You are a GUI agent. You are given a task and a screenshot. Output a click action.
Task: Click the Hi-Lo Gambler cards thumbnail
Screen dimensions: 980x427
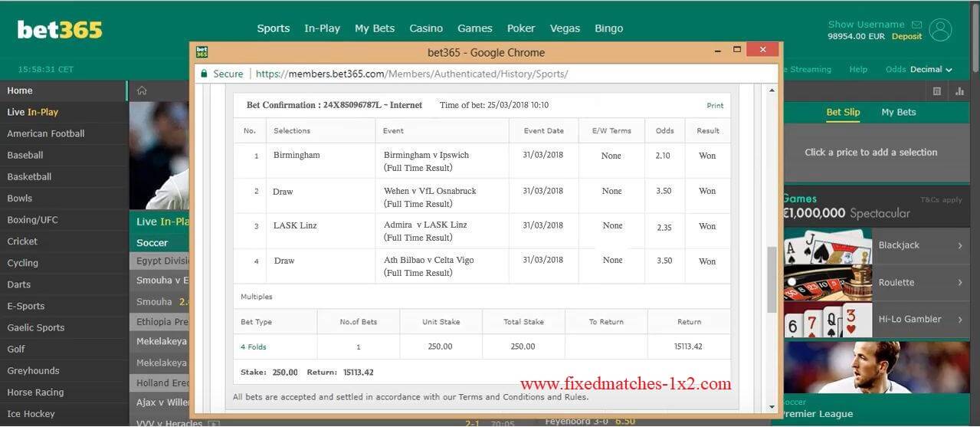pos(828,320)
